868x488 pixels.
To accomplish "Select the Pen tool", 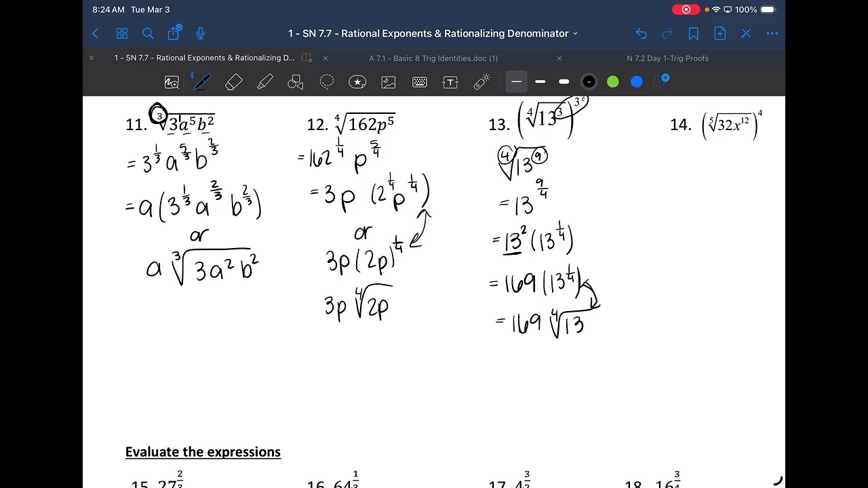I will 201,82.
